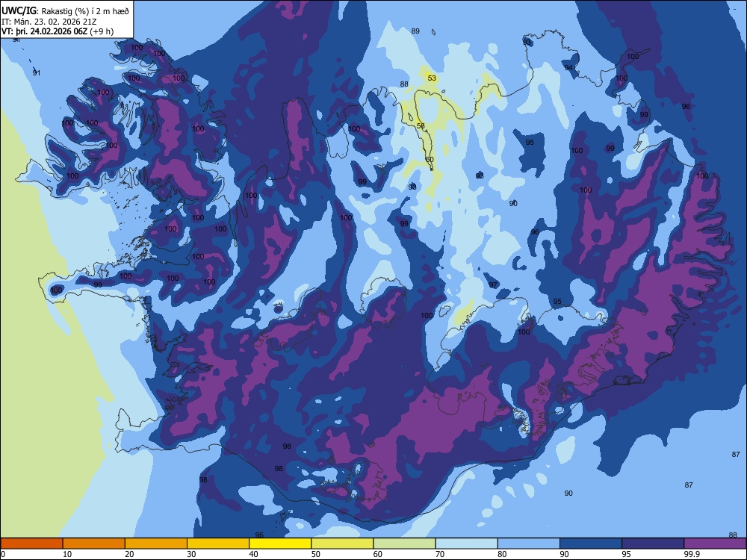Image resolution: width=747 pixels, height=560 pixels.
Task: Click the light blue 80–90 legend swatch
Action: [529, 544]
